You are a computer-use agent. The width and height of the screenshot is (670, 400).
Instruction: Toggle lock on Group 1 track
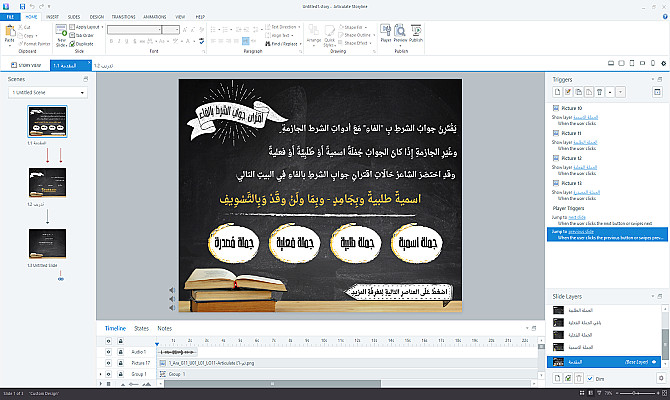120,374
